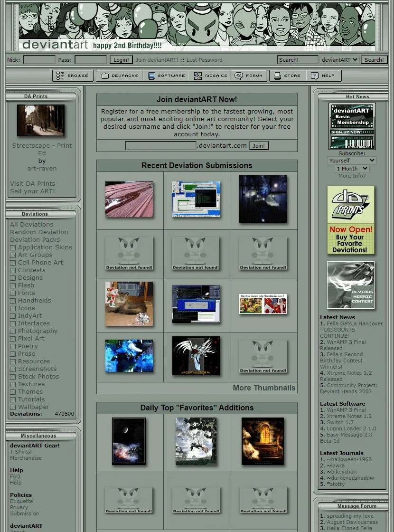Image resolution: width=394 pixels, height=532 pixels.
Task: Open More Thumbnails link
Action: (264, 388)
